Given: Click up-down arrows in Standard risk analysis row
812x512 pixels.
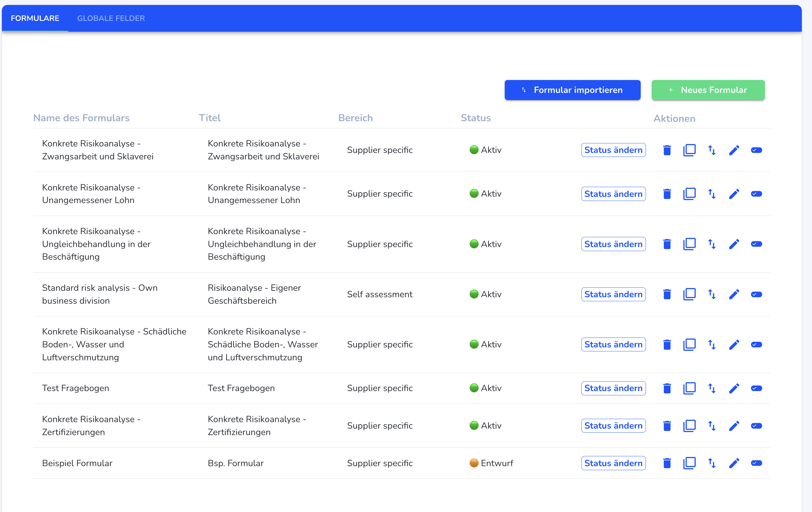Looking at the screenshot, I should pyautogui.click(x=711, y=294).
